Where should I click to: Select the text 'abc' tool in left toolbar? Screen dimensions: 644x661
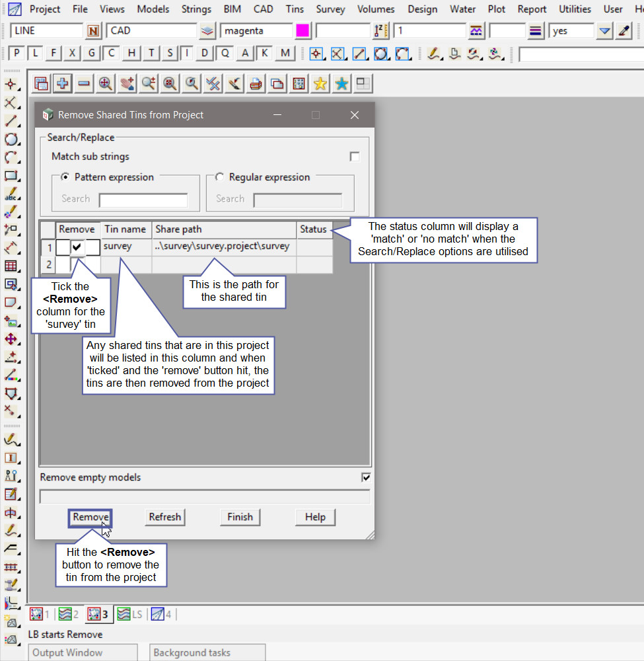(x=11, y=195)
